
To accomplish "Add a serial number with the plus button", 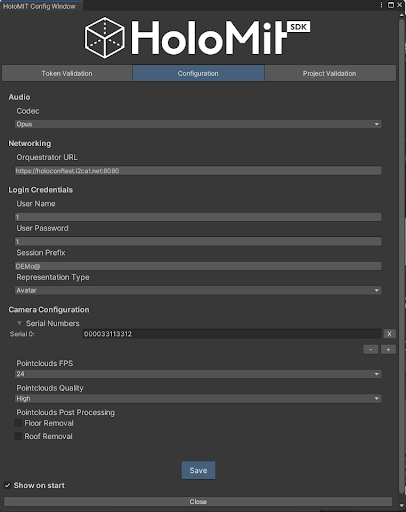I will coord(388,349).
